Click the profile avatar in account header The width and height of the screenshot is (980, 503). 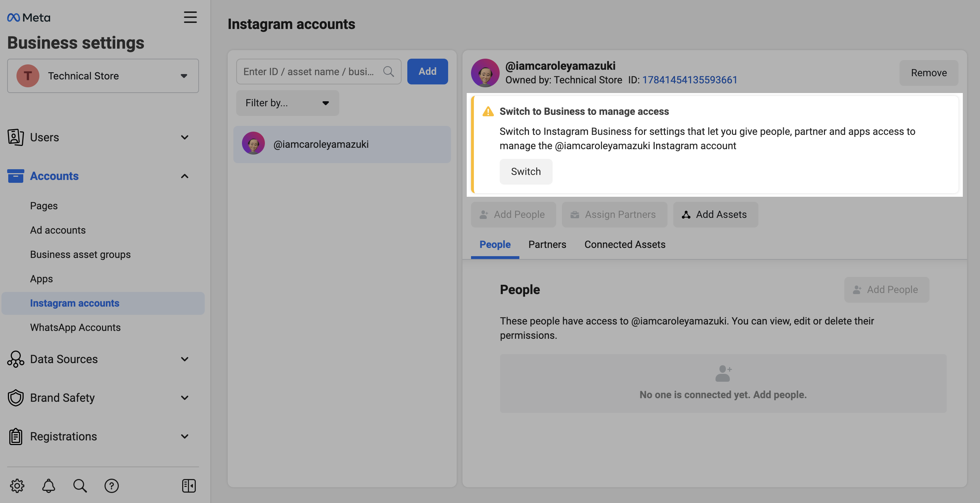485,73
